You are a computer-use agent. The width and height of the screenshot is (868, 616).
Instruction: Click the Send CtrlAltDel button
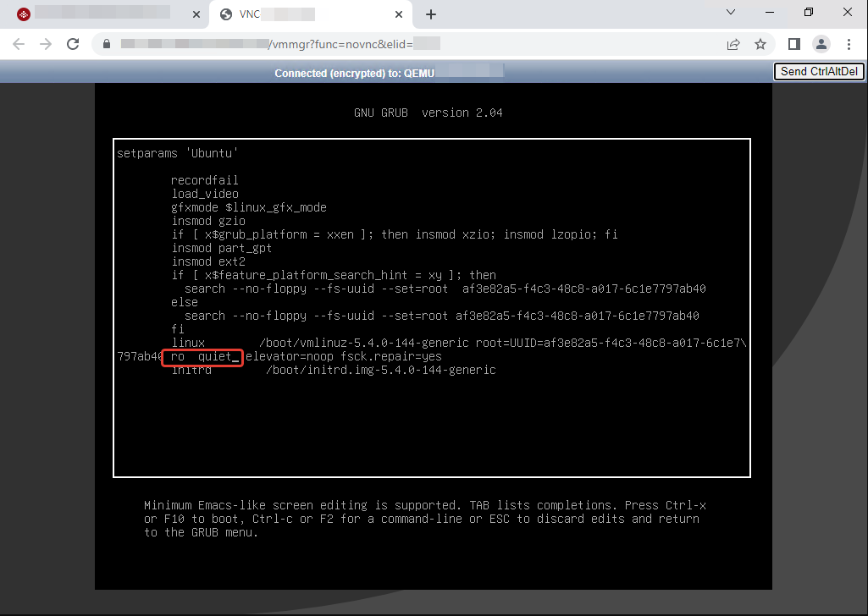click(819, 71)
